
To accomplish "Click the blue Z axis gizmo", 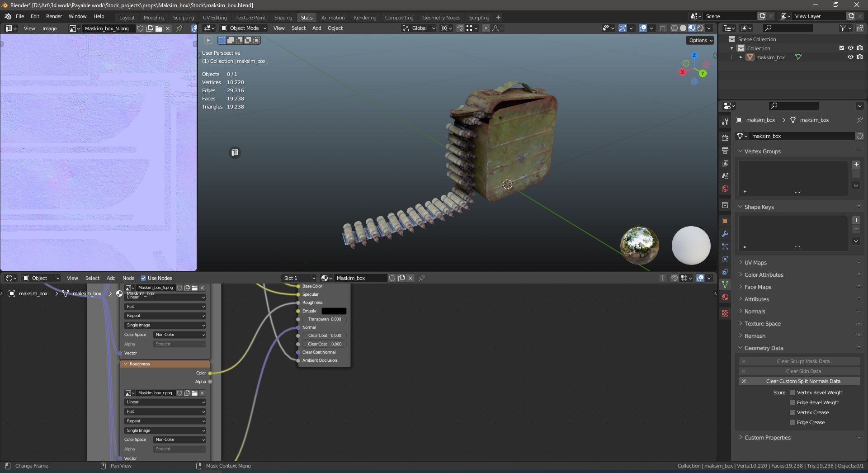I will pos(694,55).
